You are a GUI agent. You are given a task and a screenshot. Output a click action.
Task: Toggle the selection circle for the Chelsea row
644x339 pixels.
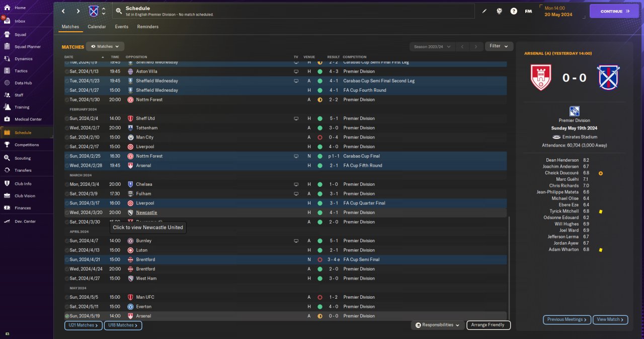[x=67, y=184]
